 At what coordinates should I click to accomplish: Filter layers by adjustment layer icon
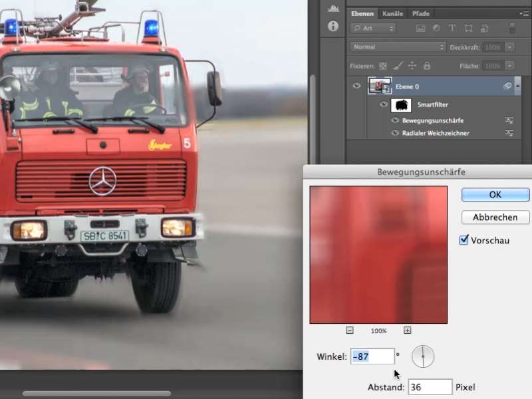point(436,28)
